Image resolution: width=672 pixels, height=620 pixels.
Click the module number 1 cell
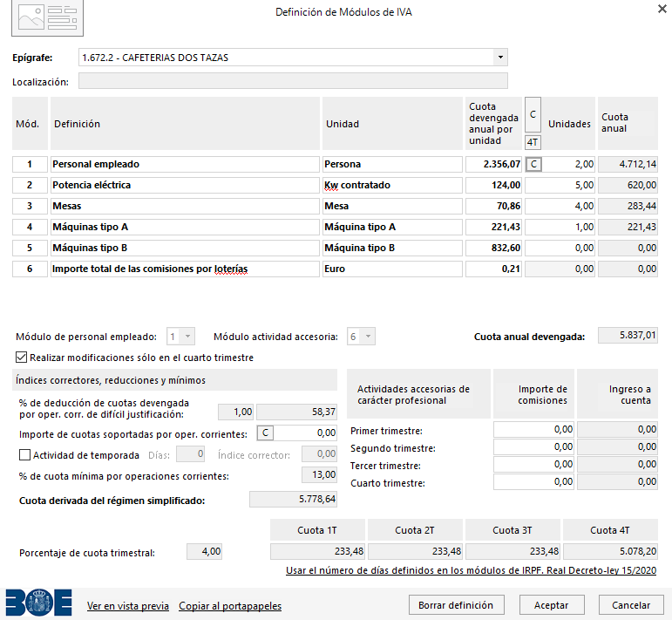[30, 164]
